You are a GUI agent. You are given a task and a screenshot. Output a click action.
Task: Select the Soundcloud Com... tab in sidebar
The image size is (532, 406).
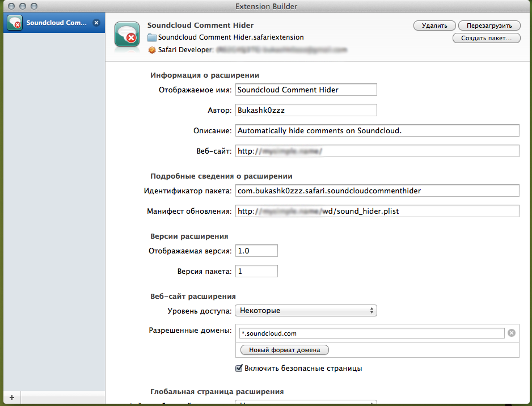(x=54, y=23)
